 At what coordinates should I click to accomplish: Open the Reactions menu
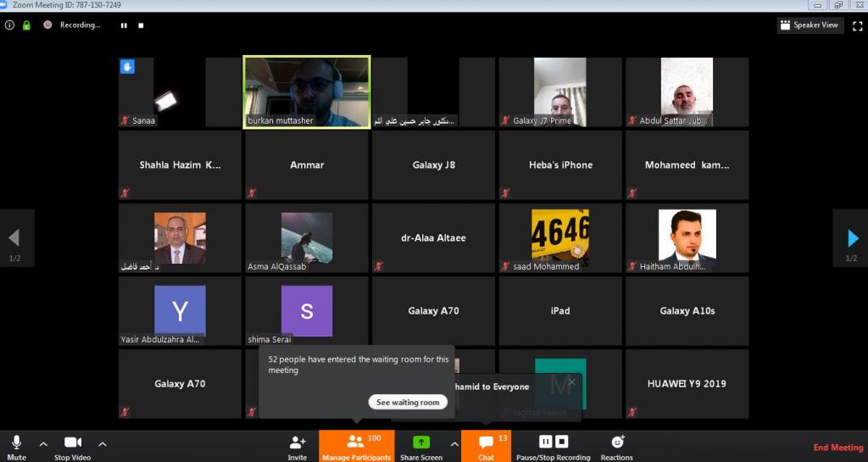tap(617, 445)
